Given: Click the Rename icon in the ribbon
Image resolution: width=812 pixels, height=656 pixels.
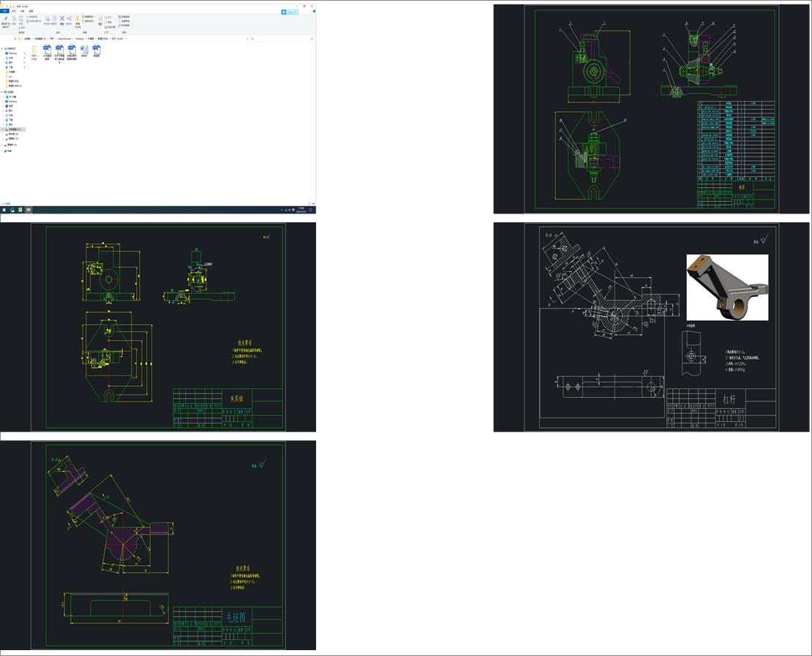Looking at the screenshot, I should [x=69, y=18].
